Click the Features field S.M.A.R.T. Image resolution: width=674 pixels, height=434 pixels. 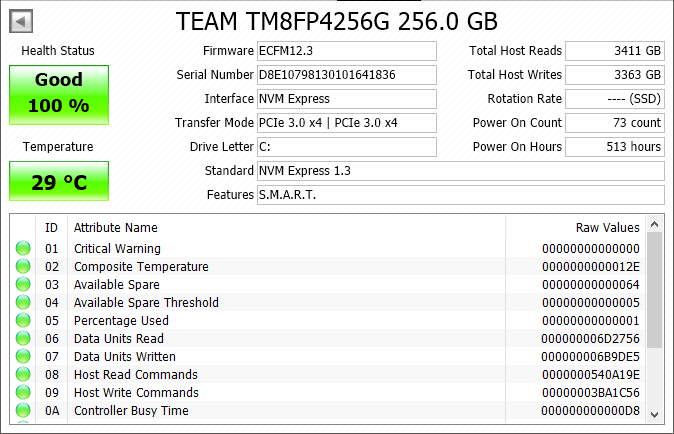pos(461,195)
